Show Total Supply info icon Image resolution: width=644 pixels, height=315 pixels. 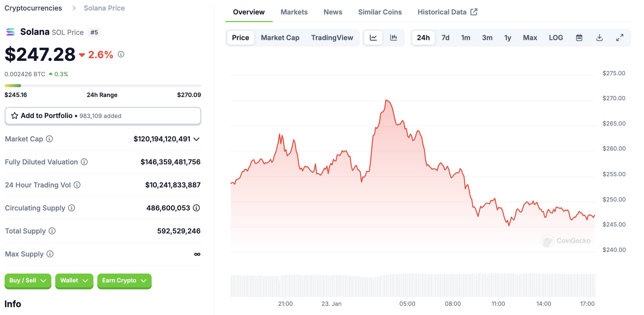52,231
